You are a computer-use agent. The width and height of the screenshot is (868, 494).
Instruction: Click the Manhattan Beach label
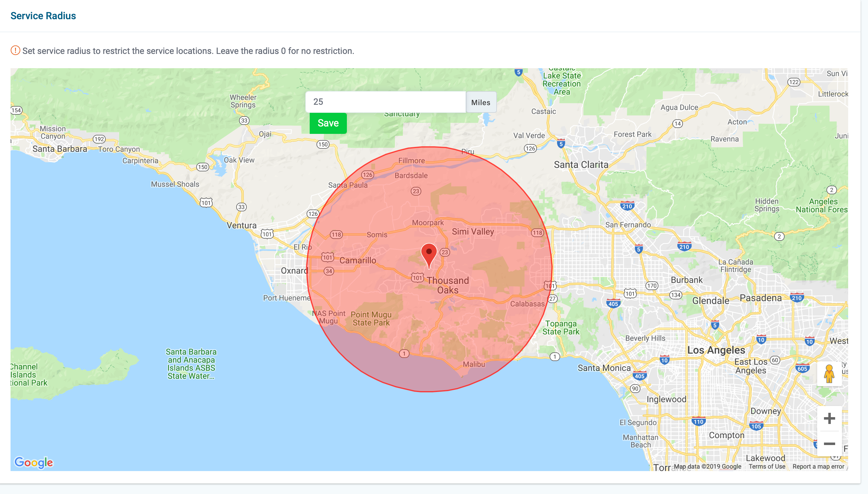640,441
